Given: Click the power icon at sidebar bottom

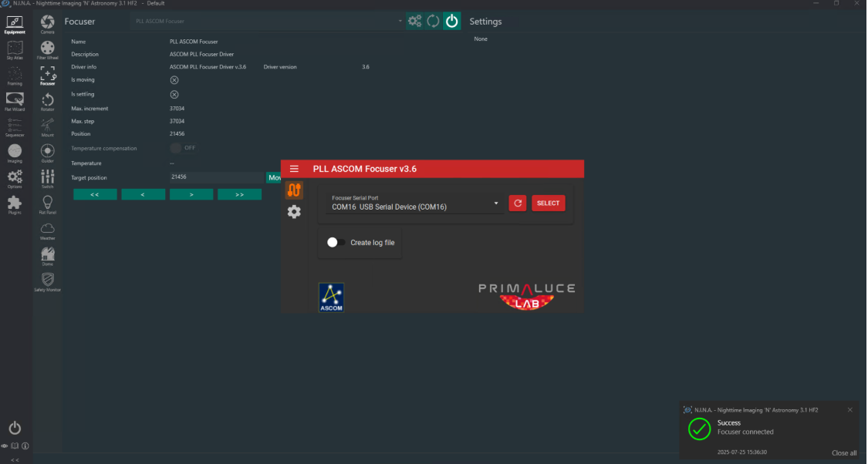Looking at the screenshot, I should 15,428.
